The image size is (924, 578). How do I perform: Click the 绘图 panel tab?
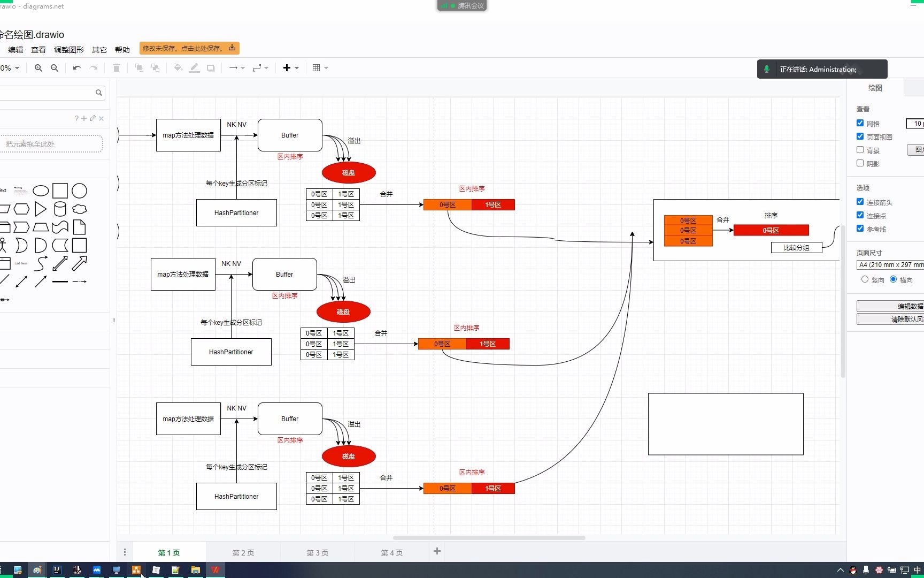pyautogui.click(x=875, y=88)
